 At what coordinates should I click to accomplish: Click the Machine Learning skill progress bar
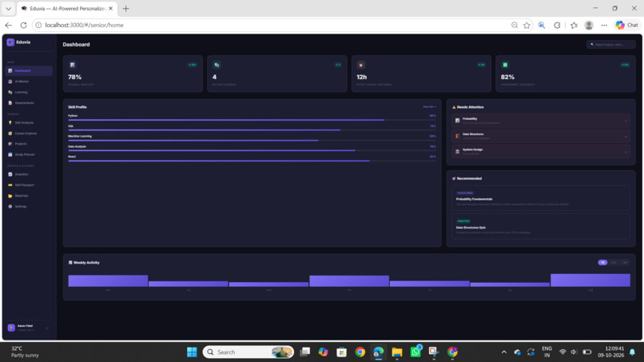pos(252,141)
